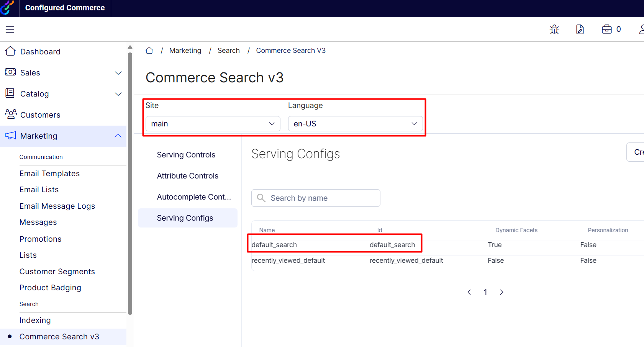Go to previous page arrow
The width and height of the screenshot is (644, 347).
(469, 292)
